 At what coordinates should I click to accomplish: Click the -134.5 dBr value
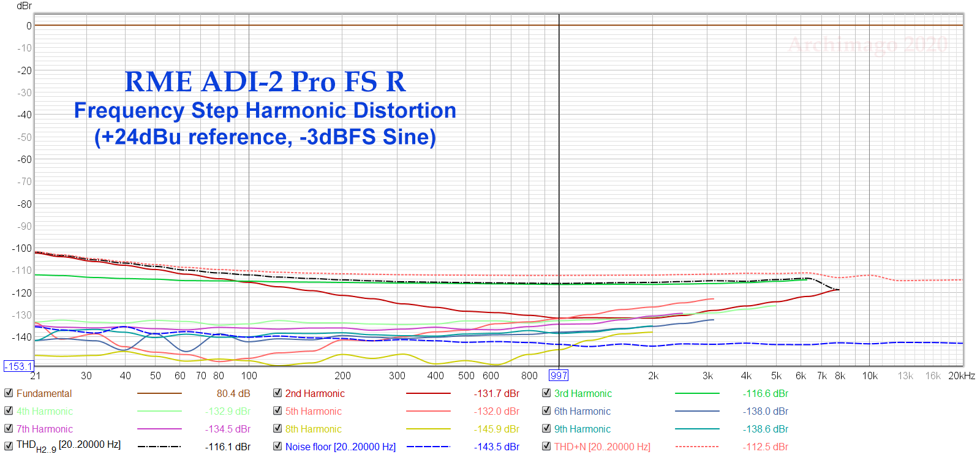pyautogui.click(x=228, y=429)
